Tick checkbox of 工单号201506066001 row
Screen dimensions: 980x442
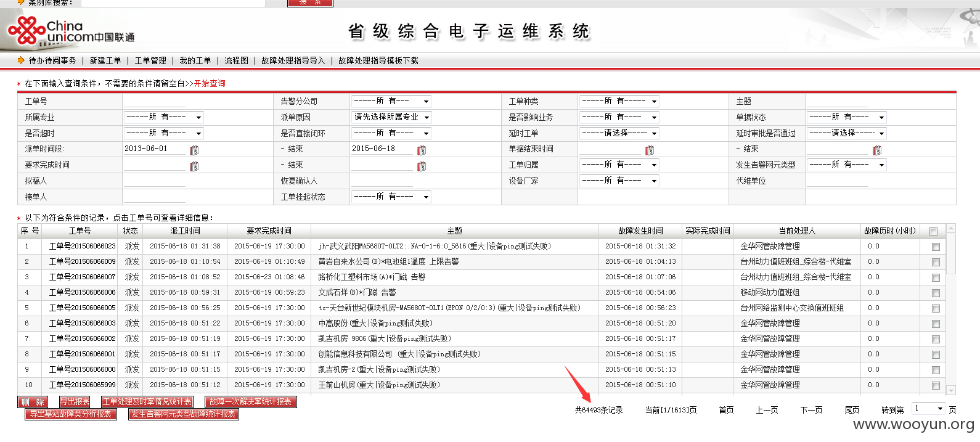pyautogui.click(x=936, y=354)
